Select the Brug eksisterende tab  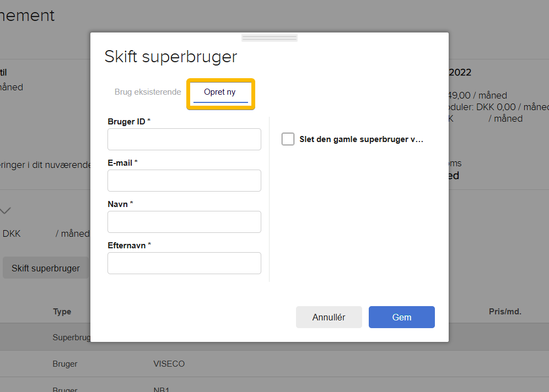click(x=147, y=92)
